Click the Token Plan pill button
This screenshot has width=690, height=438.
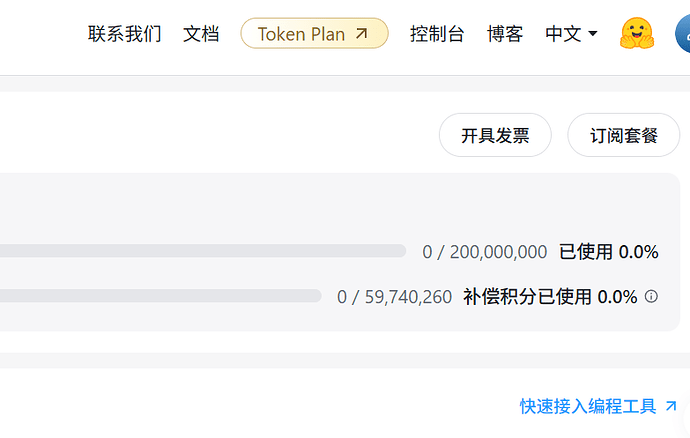point(314,33)
